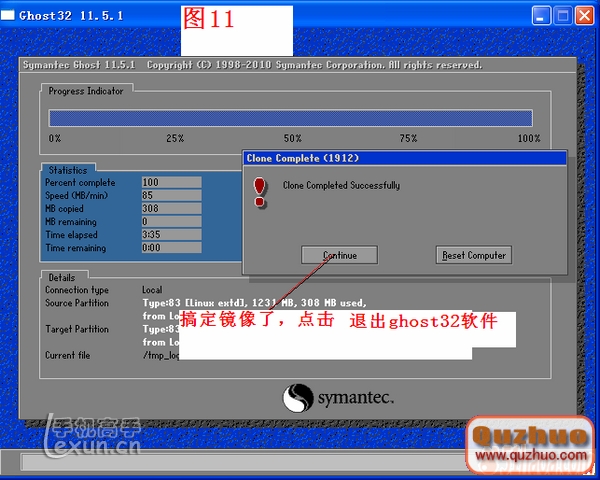Click the Statistics panel heading
Viewport: 600px width, 480px height.
coord(68,170)
